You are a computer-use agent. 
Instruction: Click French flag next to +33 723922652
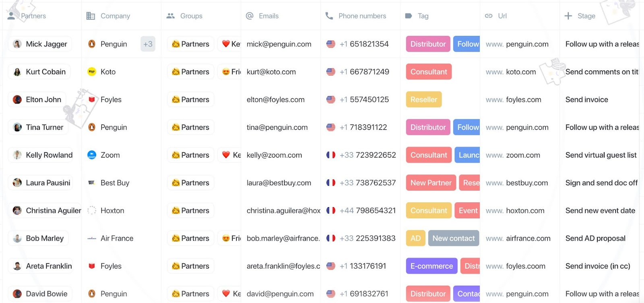click(331, 155)
